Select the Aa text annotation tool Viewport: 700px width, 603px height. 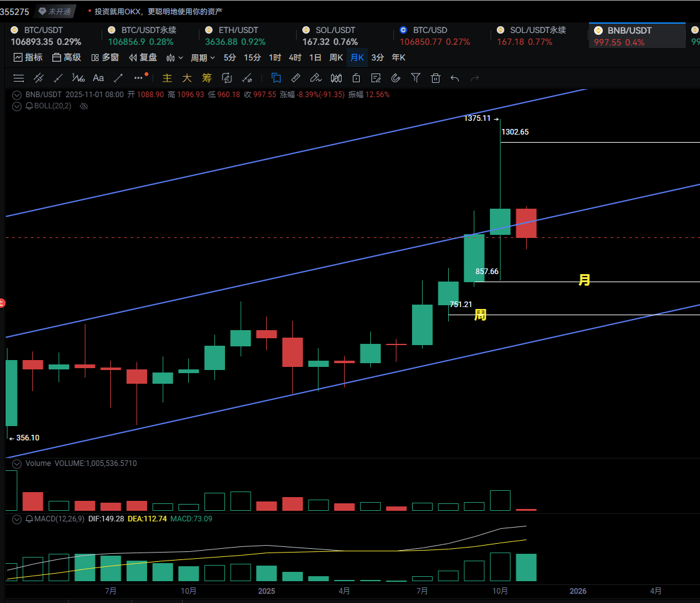[x=98, y=78]
